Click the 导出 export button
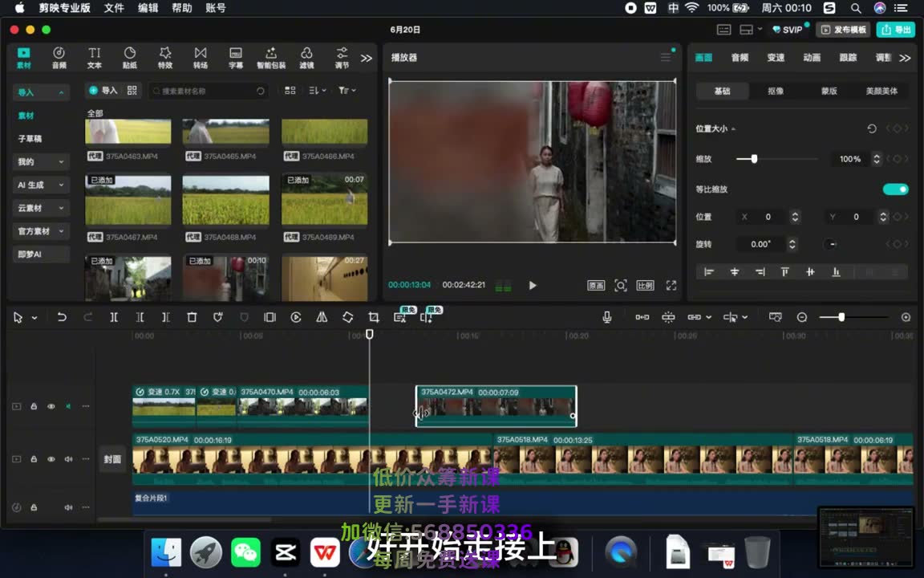 [x=896, y=30]
